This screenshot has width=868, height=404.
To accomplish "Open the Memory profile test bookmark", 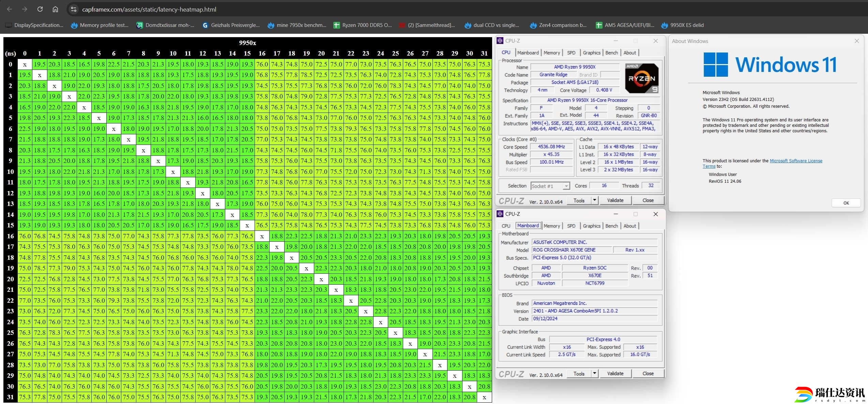I will tap(100, 25).
